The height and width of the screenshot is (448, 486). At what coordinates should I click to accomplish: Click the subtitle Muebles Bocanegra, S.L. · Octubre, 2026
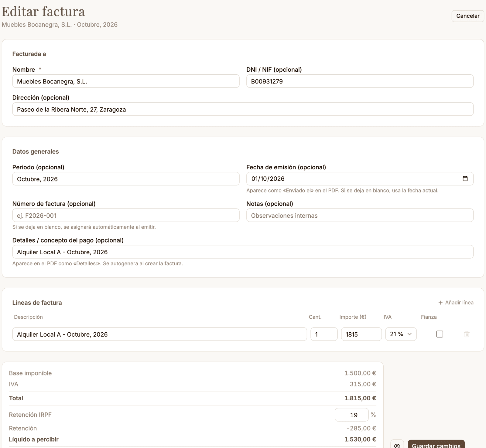60,25
